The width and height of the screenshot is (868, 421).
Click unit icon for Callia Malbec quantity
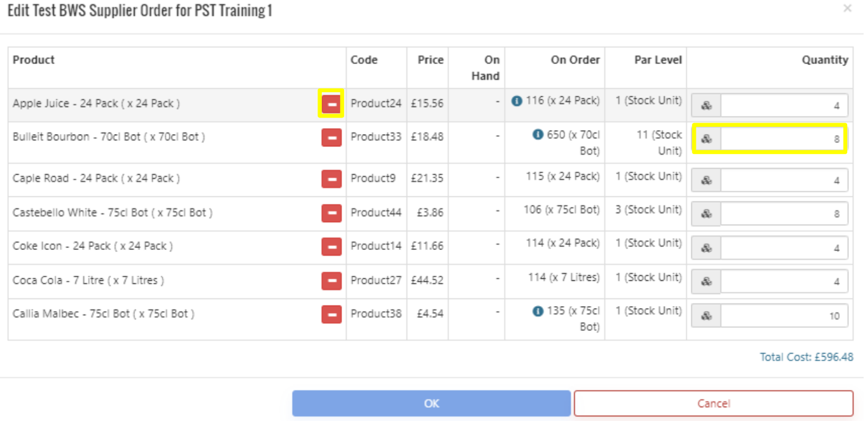click(x=706, y=316)
